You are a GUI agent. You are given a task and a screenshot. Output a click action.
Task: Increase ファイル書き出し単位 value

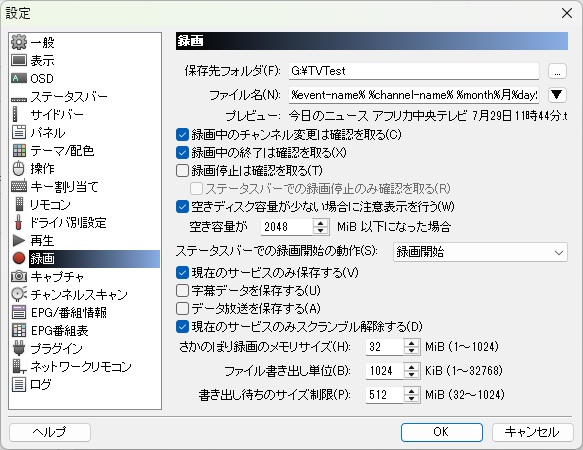pos(412,367)
